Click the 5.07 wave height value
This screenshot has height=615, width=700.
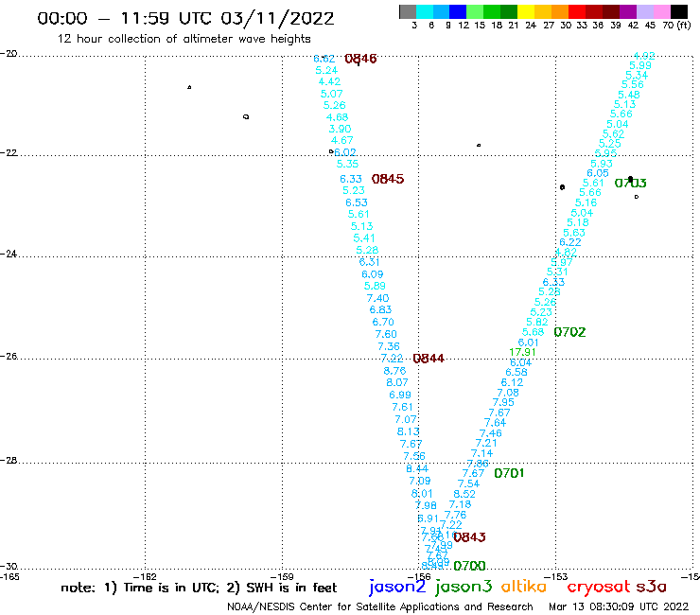332,94
